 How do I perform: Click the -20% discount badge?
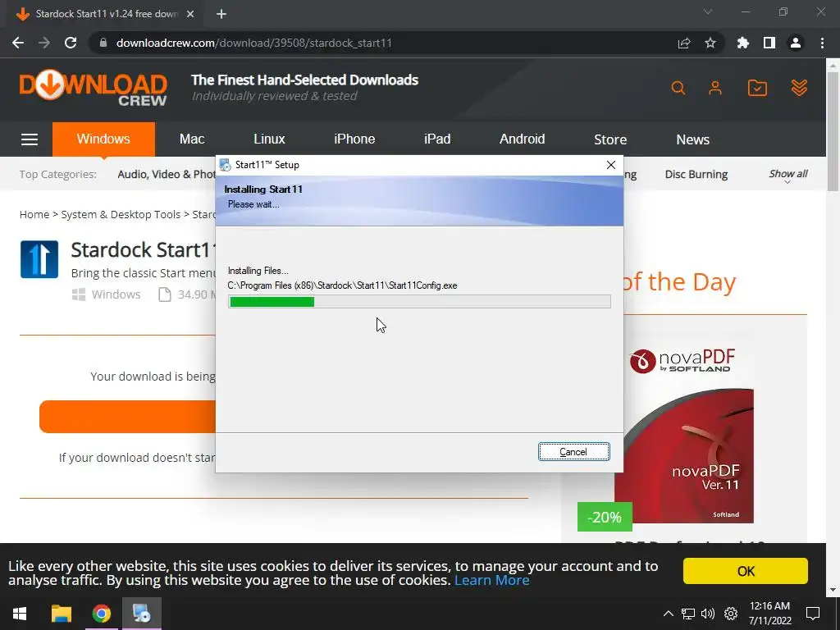pos(605,517)
